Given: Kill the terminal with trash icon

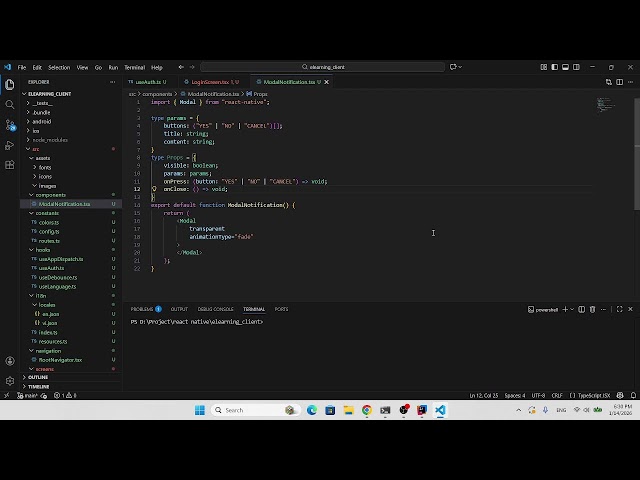Looking at the screenshot, I should tap(593, 309).
